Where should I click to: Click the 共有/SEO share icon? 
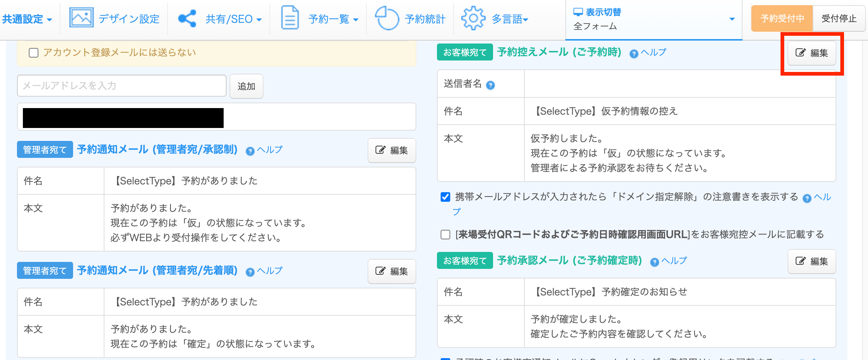coord(187,18)
